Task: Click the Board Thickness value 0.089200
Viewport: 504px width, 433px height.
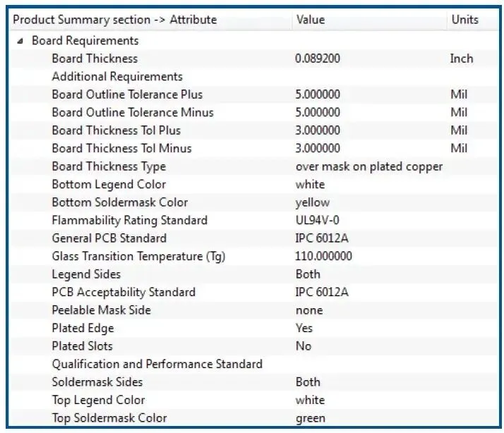Action: (317, 59)
